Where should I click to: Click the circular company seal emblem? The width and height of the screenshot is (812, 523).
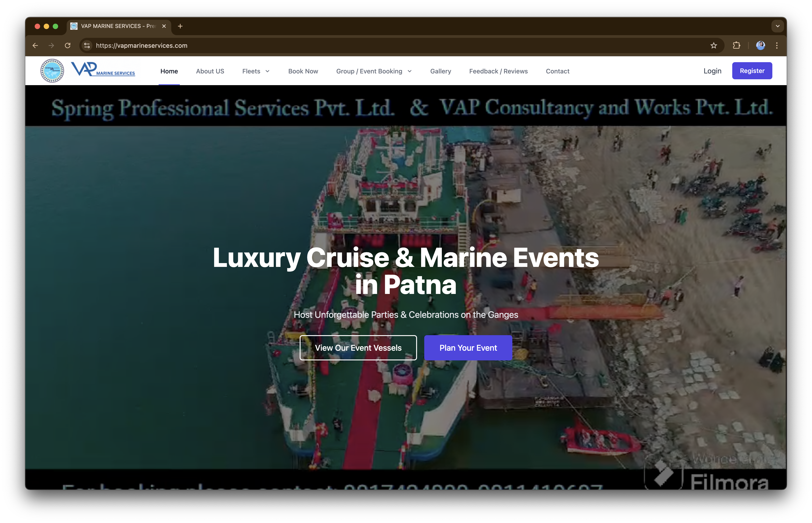coord(52,71)
